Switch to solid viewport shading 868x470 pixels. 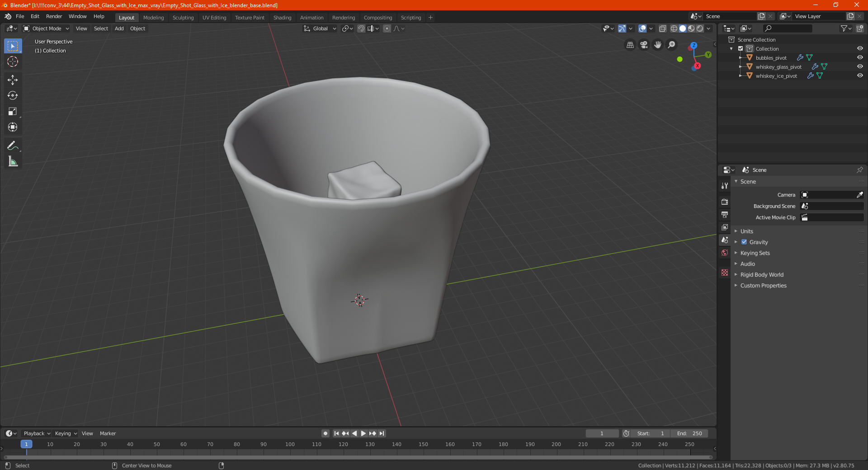click(x=683, y=28)
